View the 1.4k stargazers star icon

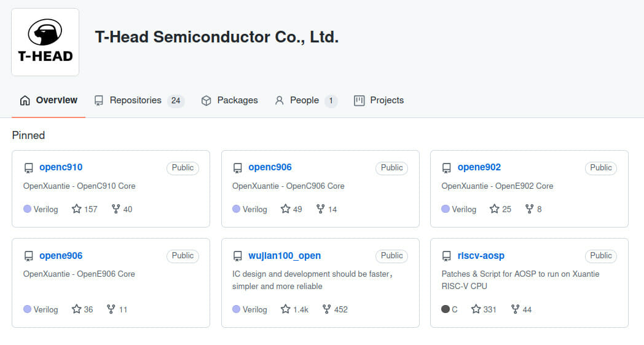[286, 309]
